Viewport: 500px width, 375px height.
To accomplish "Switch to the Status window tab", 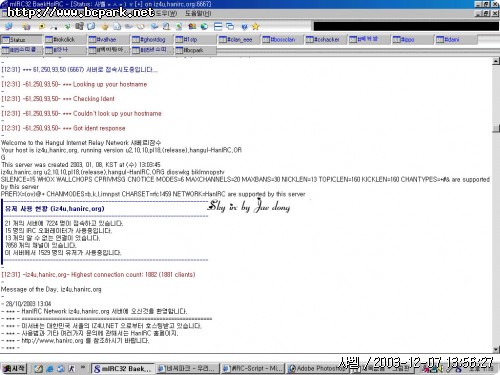I will coord(22,40).
